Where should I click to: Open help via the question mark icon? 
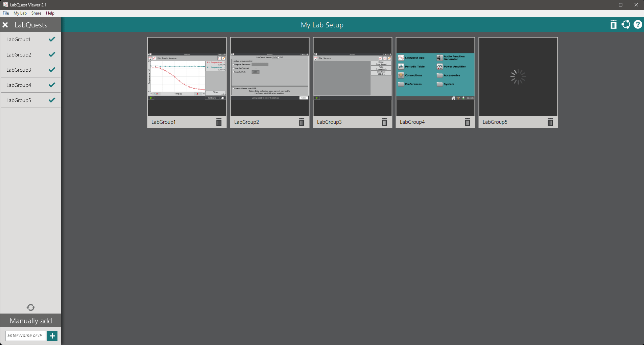(638, 25)
